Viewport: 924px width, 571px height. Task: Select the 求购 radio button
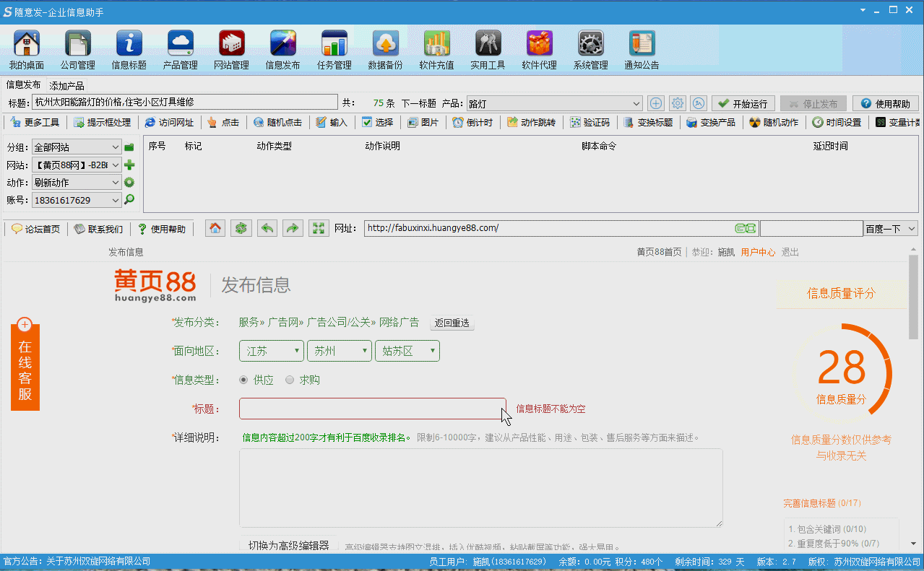(x=290, y=380)
